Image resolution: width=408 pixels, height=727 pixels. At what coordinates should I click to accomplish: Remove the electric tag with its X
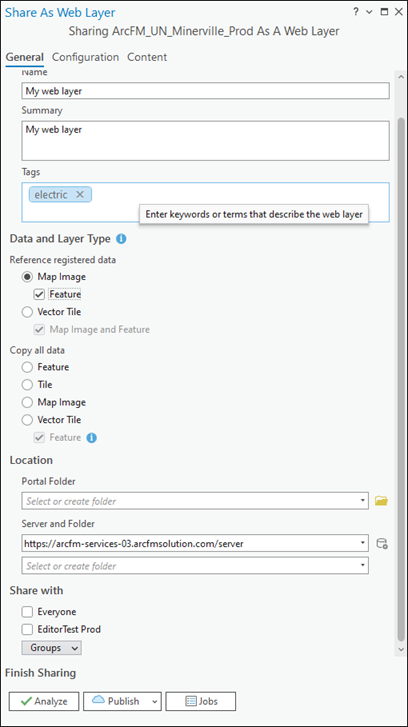80,195
